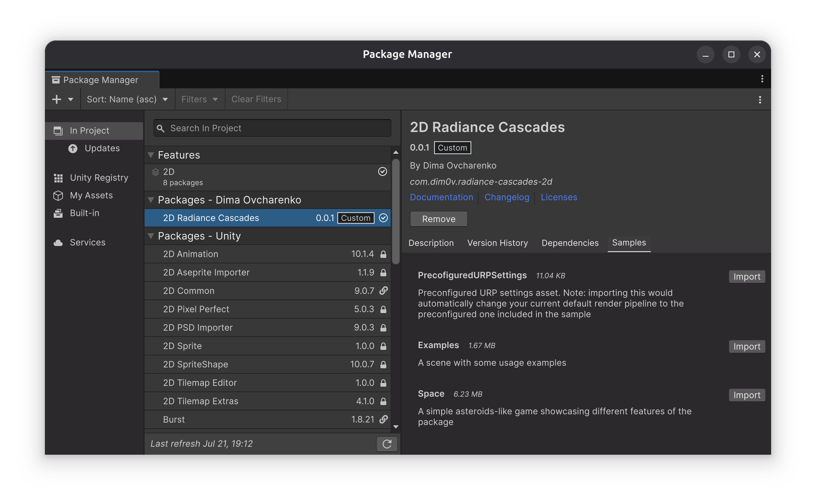This screenshot has height=504, width=816.
Task: Click the dependency link icon on Burst
Action: coord(384,419)
